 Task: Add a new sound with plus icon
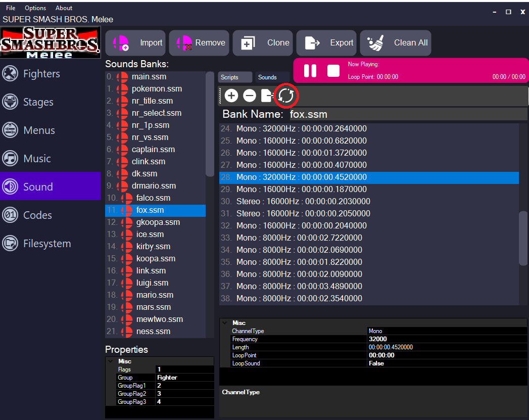(231, 96)
